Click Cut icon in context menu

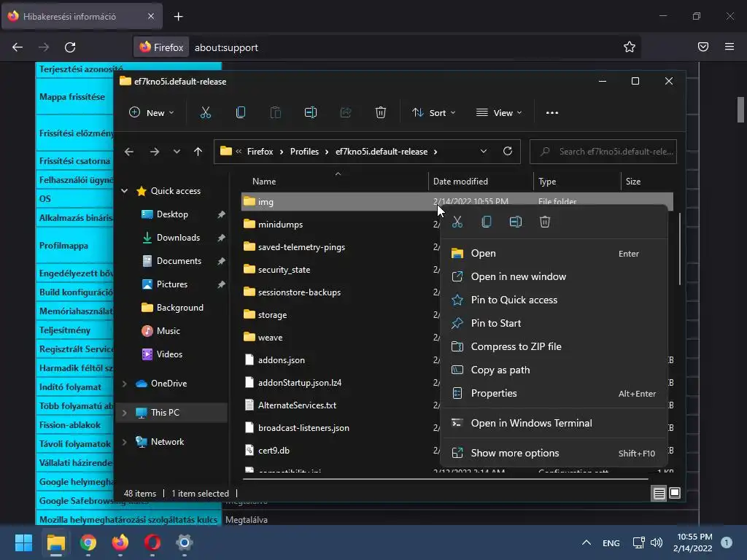pos(457,222)
